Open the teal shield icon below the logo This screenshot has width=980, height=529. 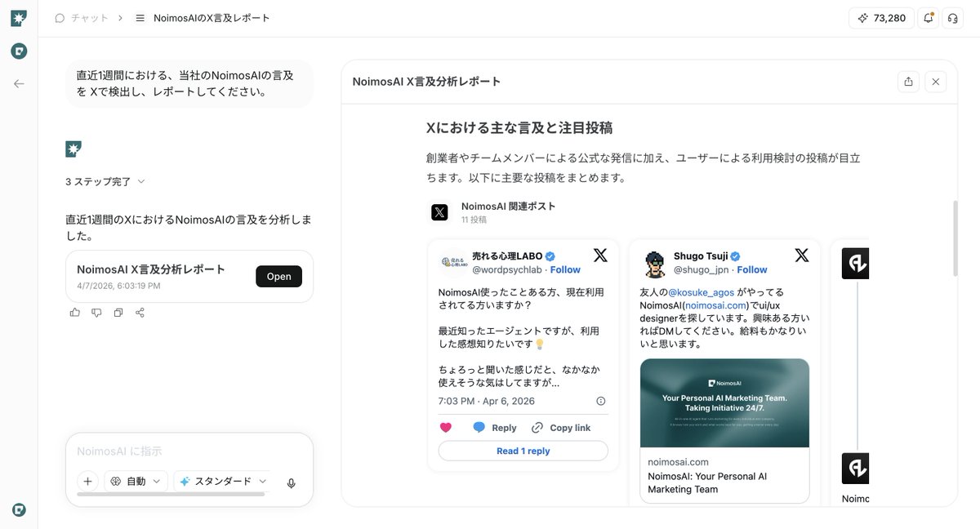(x=19, y=51)
